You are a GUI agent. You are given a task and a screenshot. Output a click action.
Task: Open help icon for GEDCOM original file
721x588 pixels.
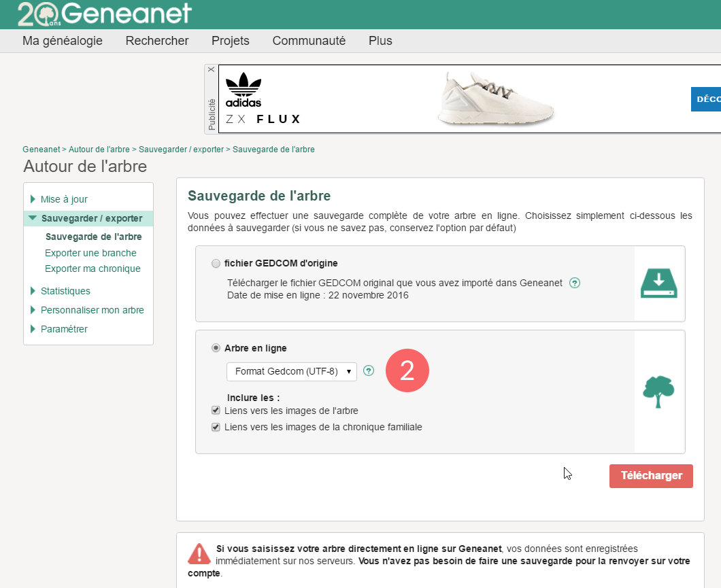575,283
